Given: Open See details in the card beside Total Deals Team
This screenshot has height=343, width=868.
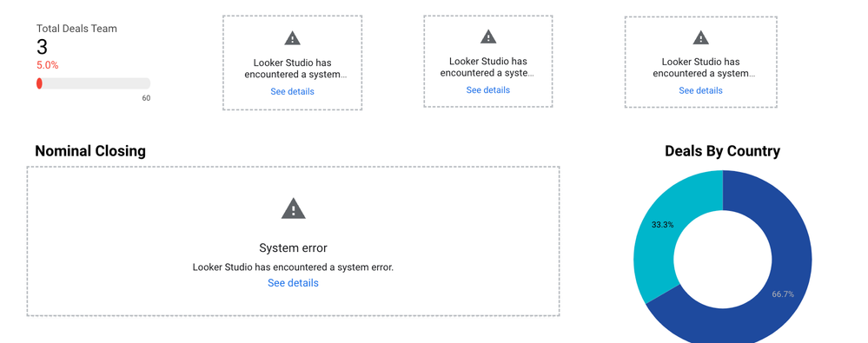Looking at the screenshot, I should [292, 91].
